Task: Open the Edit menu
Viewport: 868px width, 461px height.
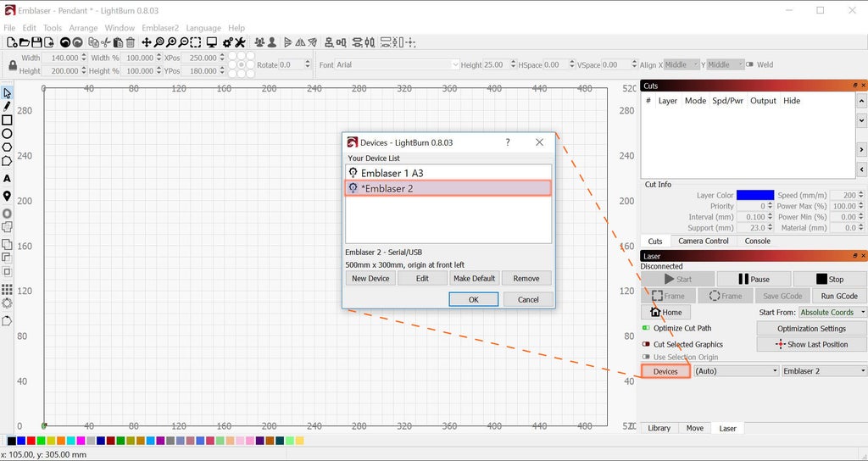Action: pos(30,28)
